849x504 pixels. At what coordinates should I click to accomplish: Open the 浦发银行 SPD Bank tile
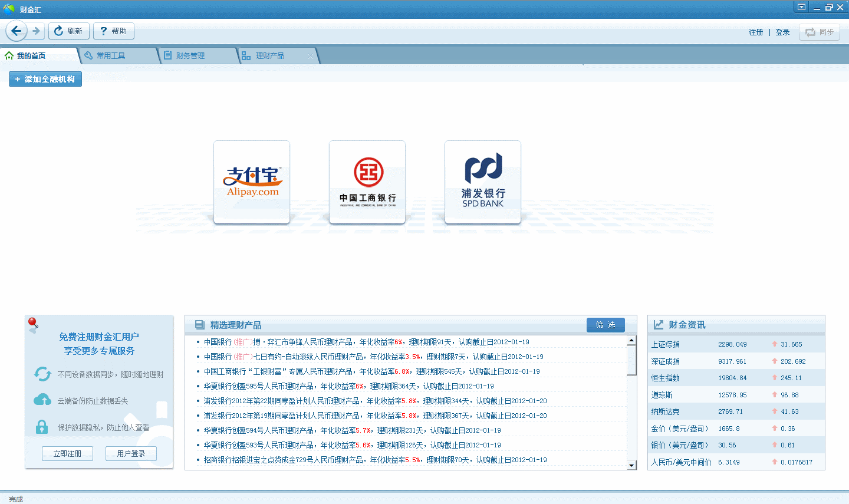tap(483, 182)
